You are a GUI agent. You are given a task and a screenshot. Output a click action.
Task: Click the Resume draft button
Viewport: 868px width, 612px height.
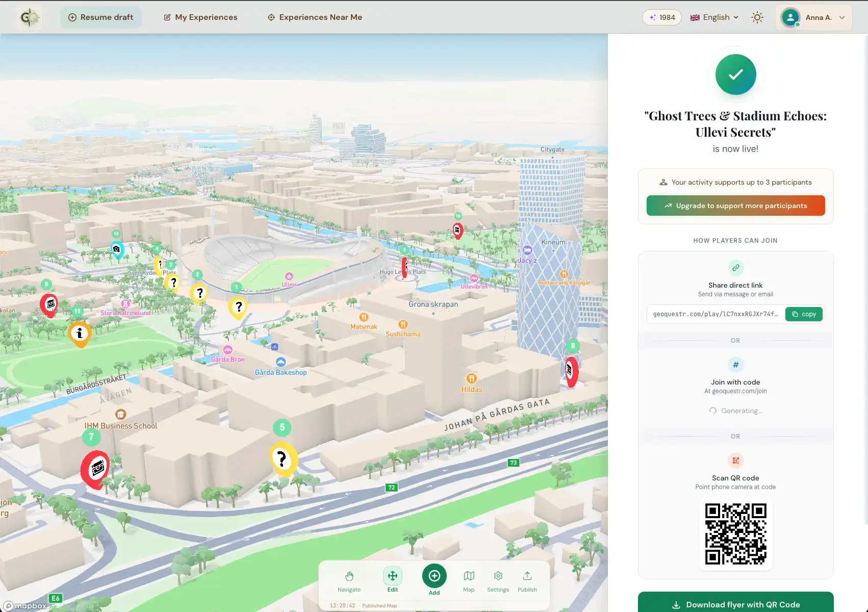tap(101, 17)
